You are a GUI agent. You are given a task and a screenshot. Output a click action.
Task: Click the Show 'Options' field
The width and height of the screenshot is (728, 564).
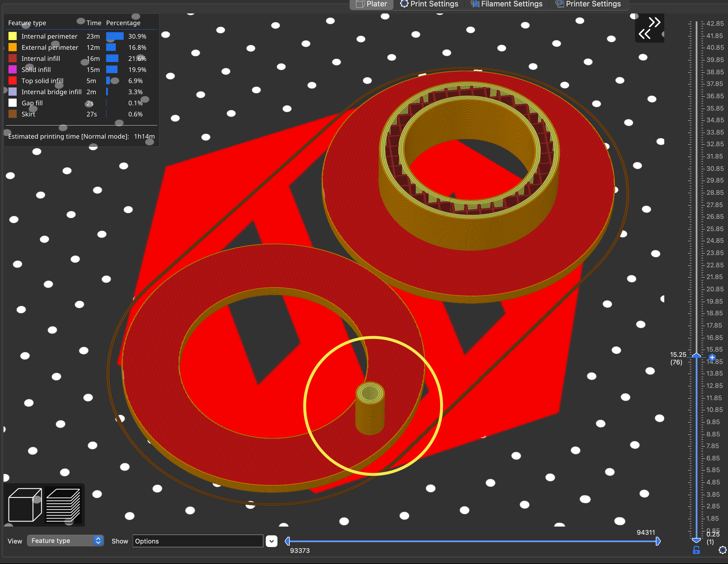[x=198, y=541]
